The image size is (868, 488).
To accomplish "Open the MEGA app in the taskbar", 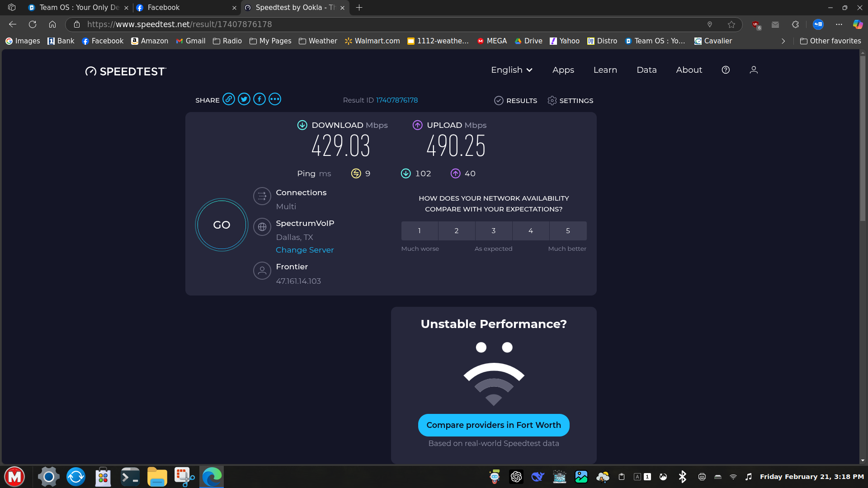I will [14, 477].
